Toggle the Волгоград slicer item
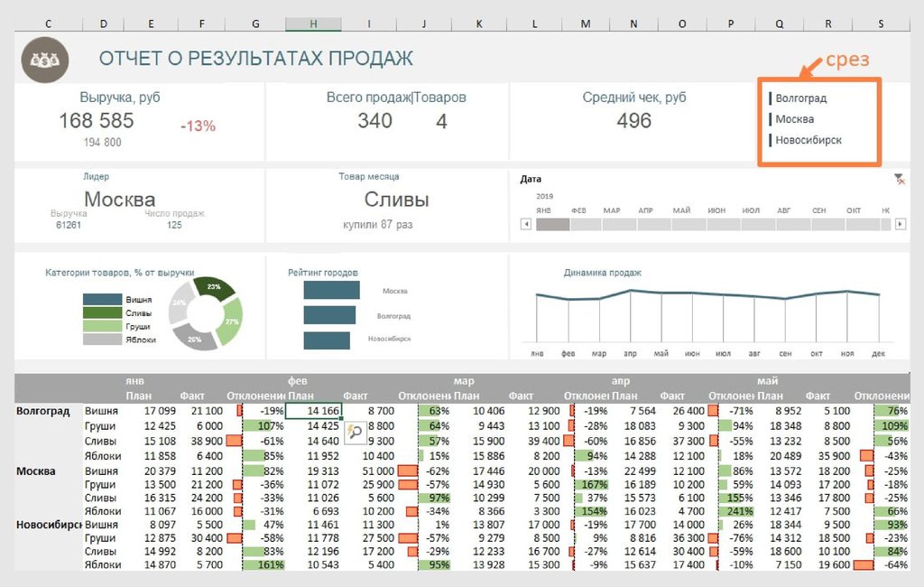924x587 pixels. click(800, 98)
